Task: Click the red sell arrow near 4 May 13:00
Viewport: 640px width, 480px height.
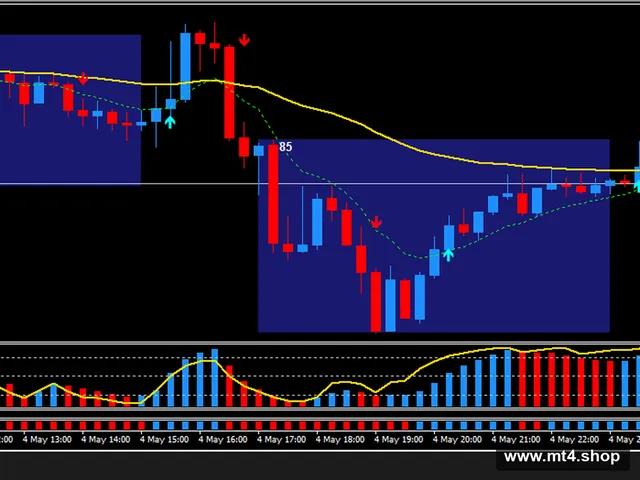Action: 83,78
